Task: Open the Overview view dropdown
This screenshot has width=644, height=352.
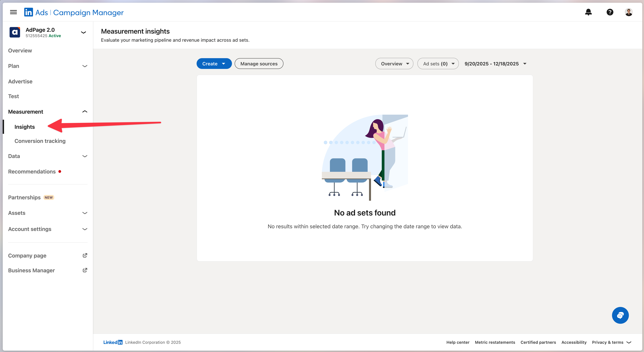Action: click(x=394, y=64)
